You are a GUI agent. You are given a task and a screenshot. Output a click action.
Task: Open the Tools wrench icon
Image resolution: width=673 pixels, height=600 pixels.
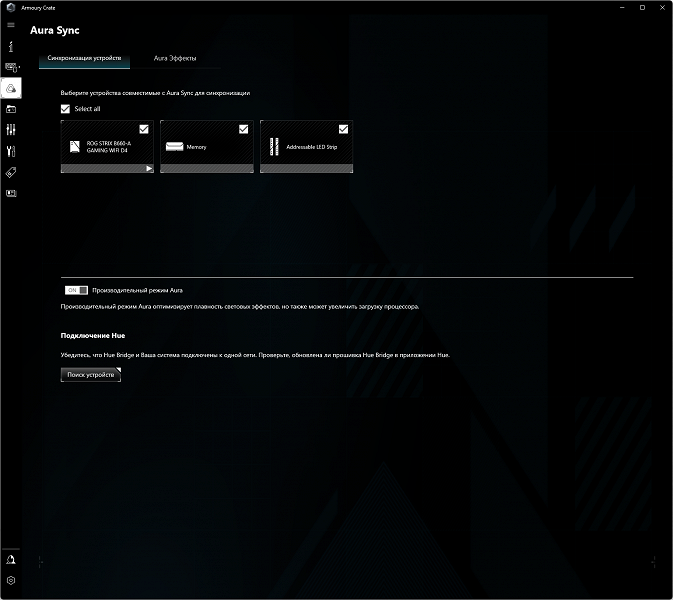pyautogui.click(x=11, y=151)
